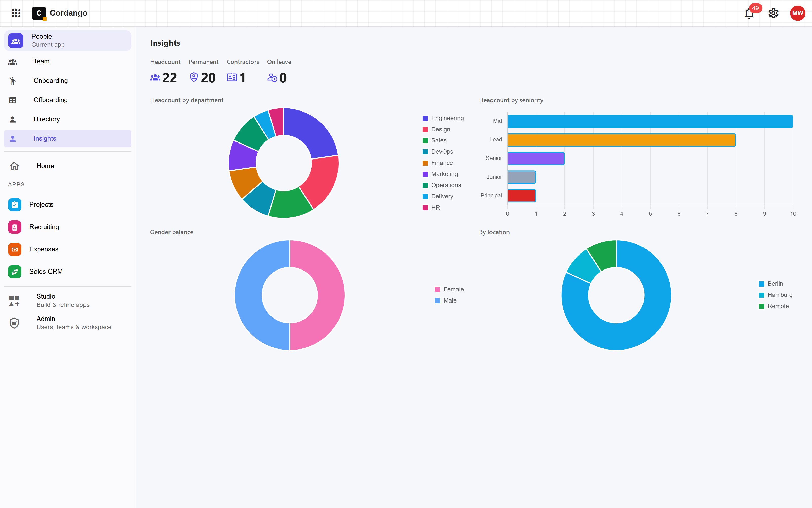Click the Insights page heading
This screenshot has height=508, width=812.
[x=165, y=43]
